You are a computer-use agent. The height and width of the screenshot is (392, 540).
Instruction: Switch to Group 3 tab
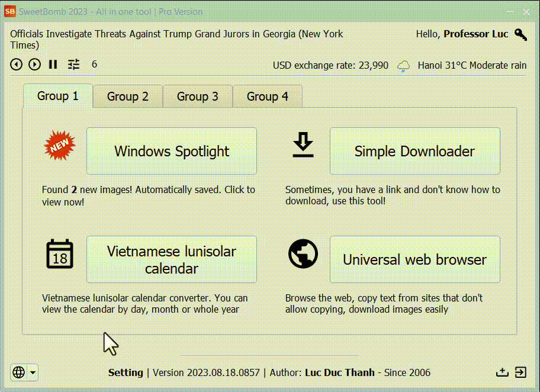197,97
